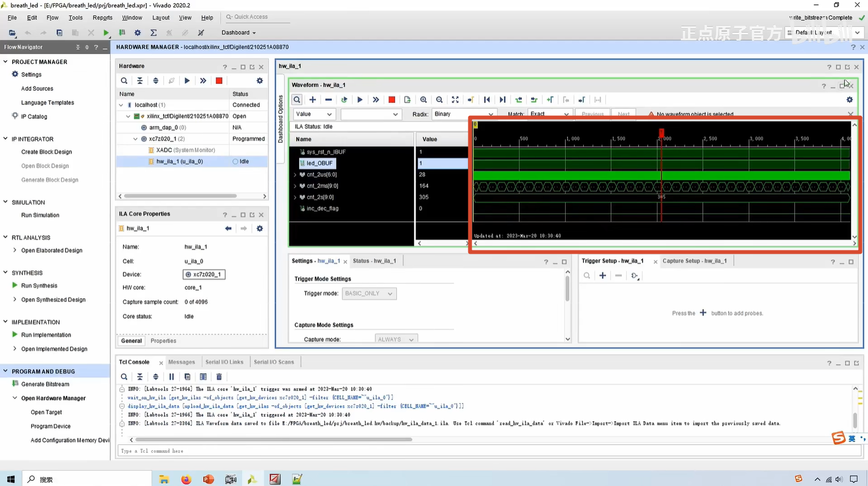The width and height of the screenshot is (868, 486).
Task: Open waveform settings gear
Action: pos(849,100)
